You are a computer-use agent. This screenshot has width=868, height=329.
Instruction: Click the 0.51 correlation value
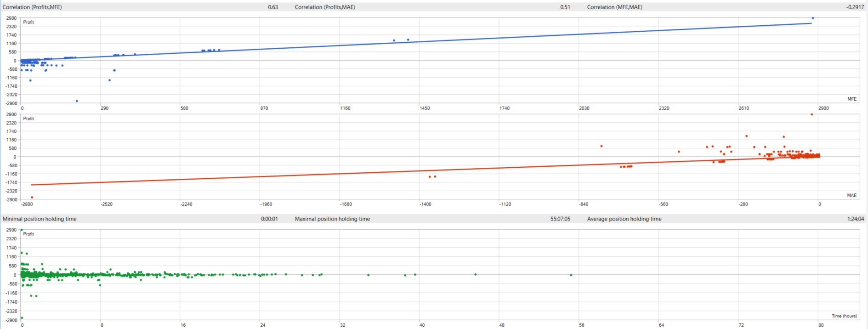[x=565, y=7]
